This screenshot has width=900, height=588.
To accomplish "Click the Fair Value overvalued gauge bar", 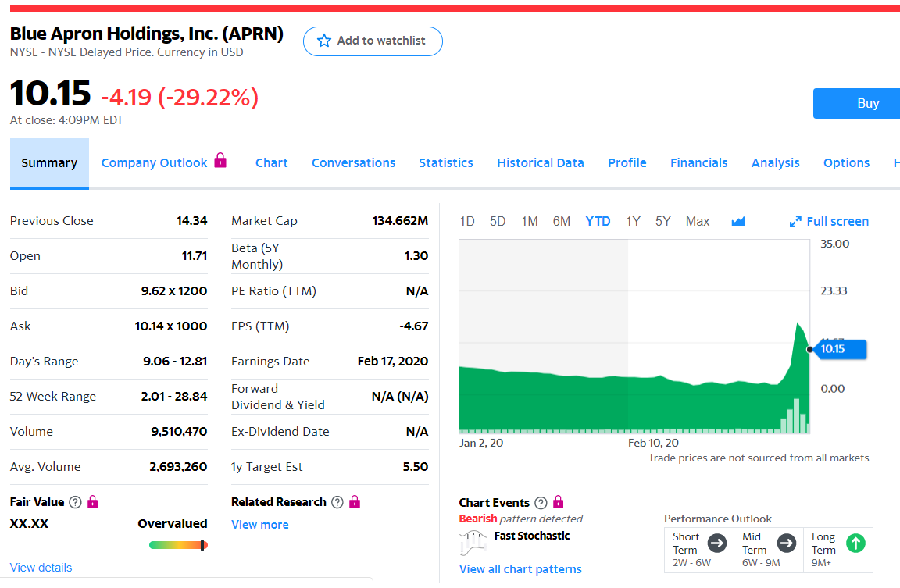I will 178,545.
